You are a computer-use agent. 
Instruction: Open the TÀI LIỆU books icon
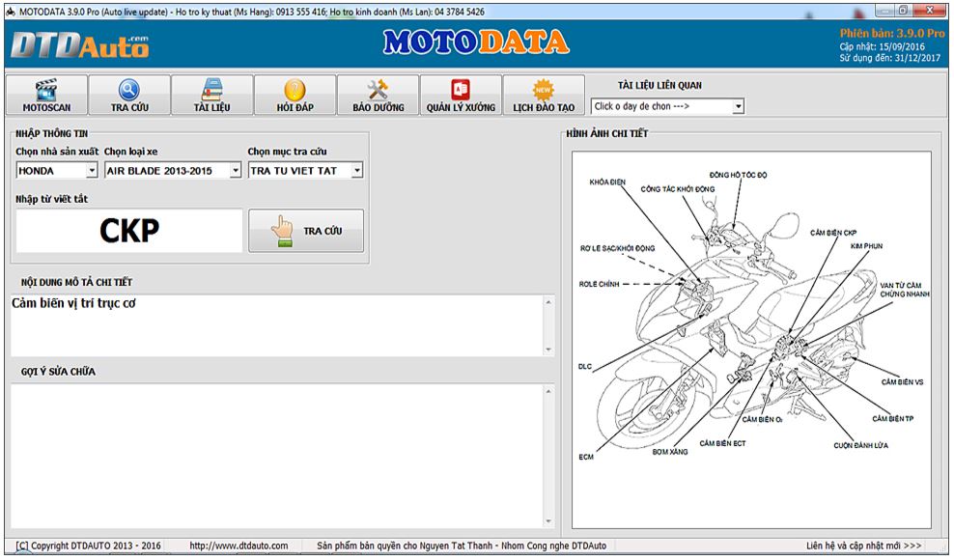click(211, 90)
